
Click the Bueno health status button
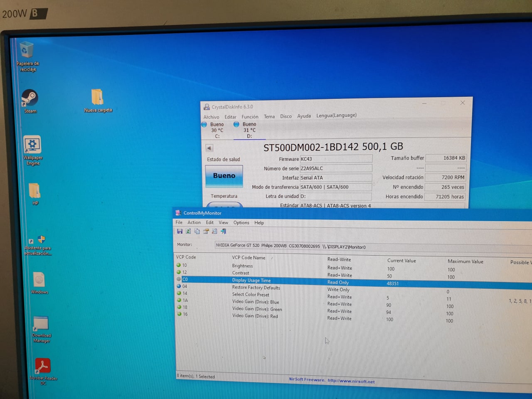click(224, 175)
